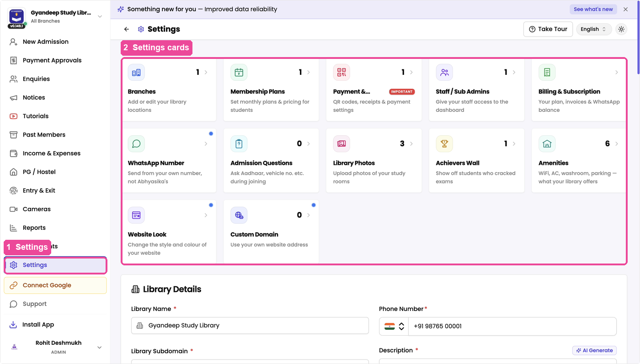640x364 pixels.
Task: Click the Custom Domain globe icon
Action: click(239, 215)
